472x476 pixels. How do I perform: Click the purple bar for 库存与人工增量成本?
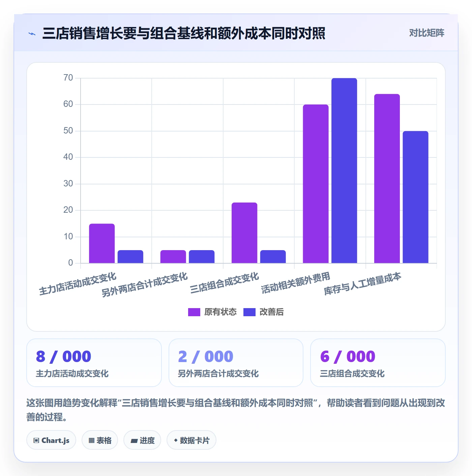387,179
